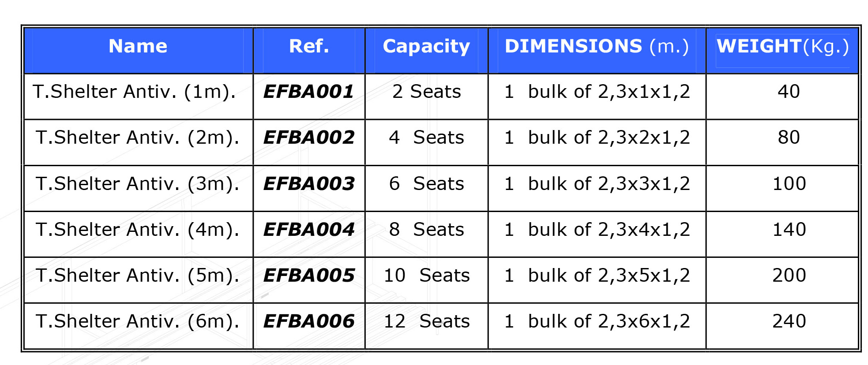This screenshot has height=365, width=868.
Task: Click reference code EFBA002
Action: [309, 138]
